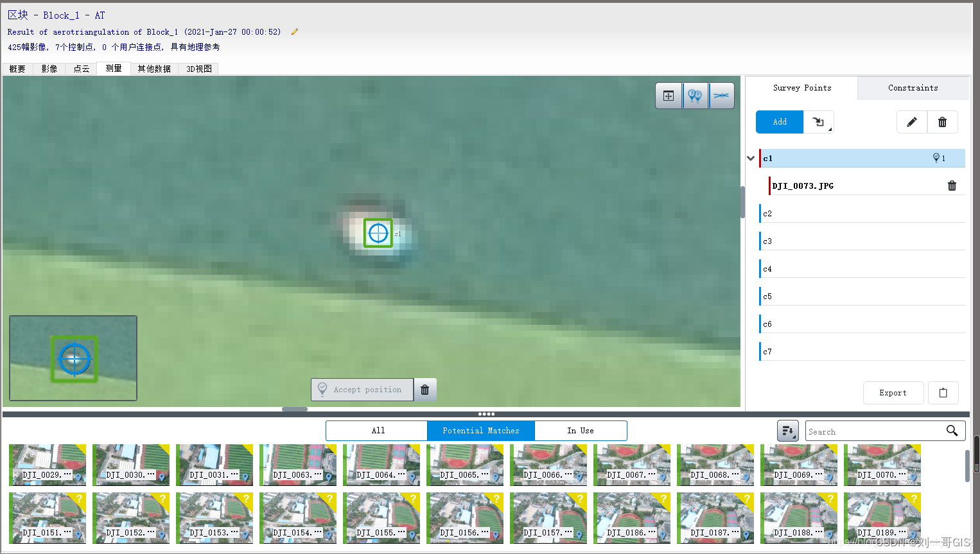Click the fit-to-view icon in image viewer

click(669, 96)
